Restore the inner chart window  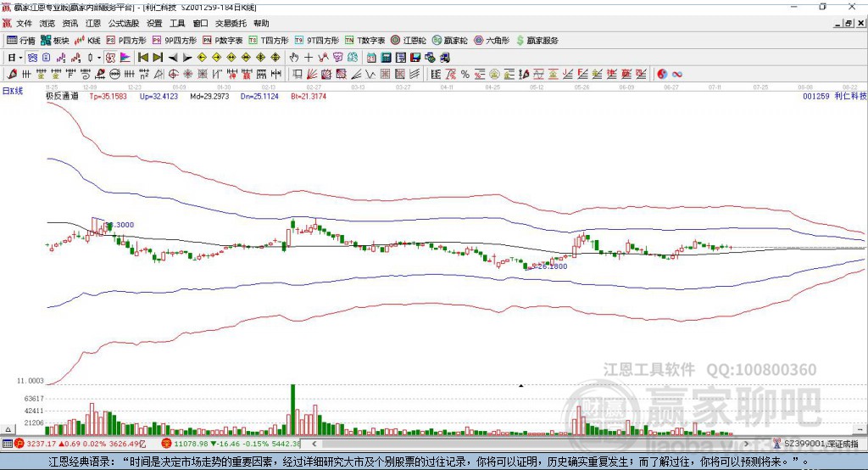pyautogui.click(x=849, y=23)
